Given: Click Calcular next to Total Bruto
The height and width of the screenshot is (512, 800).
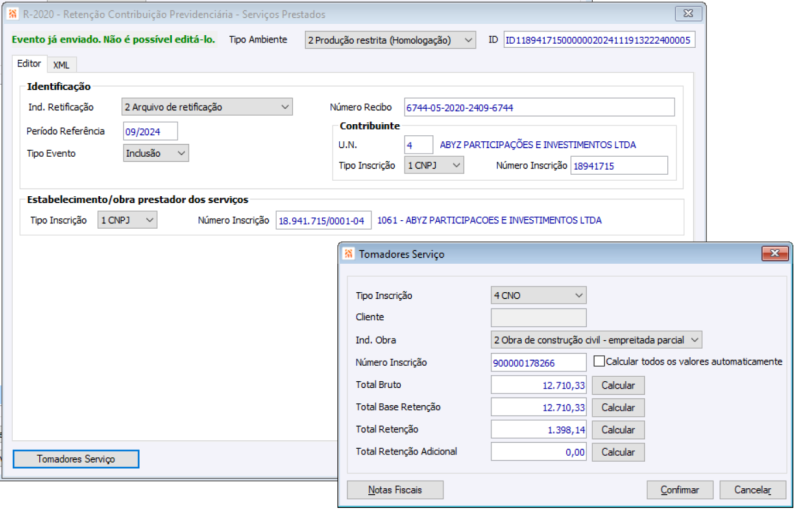Looking at the screenshot, I should (x=618, y=386).
